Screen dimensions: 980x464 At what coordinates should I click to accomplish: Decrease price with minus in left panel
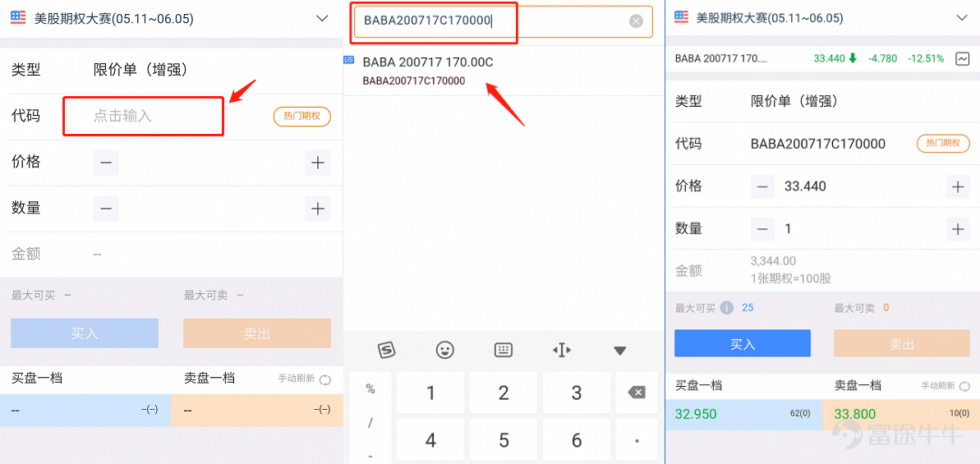click(x=106, y=163)
